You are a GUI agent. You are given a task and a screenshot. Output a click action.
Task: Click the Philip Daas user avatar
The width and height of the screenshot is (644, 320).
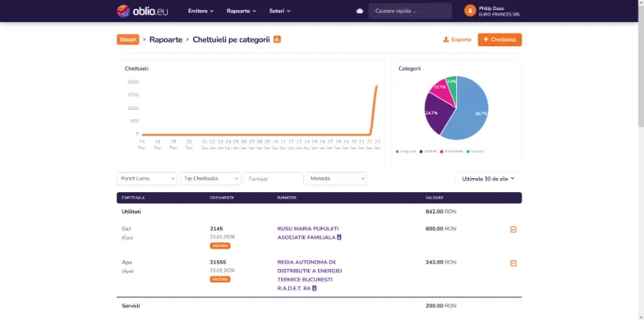point(470,11)
